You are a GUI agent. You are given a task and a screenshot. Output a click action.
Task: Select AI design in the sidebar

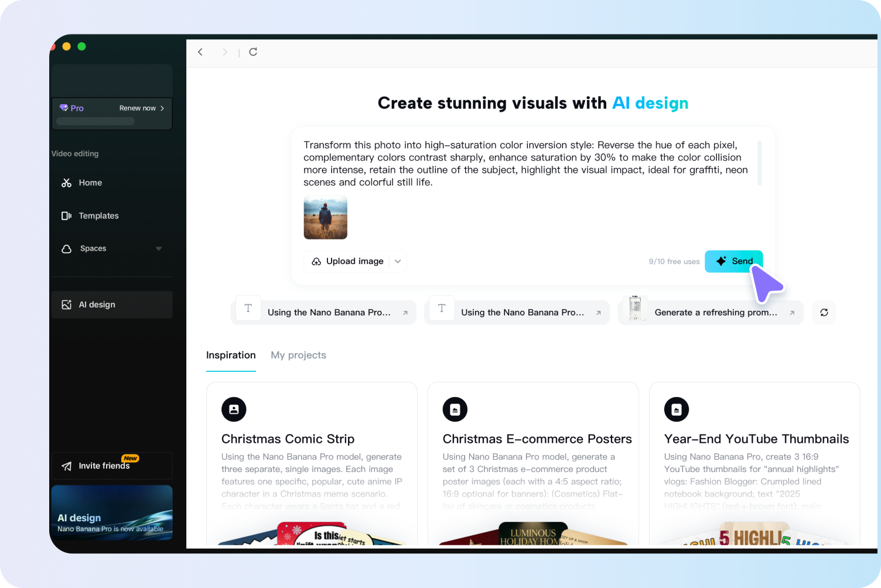click(112, 305)
